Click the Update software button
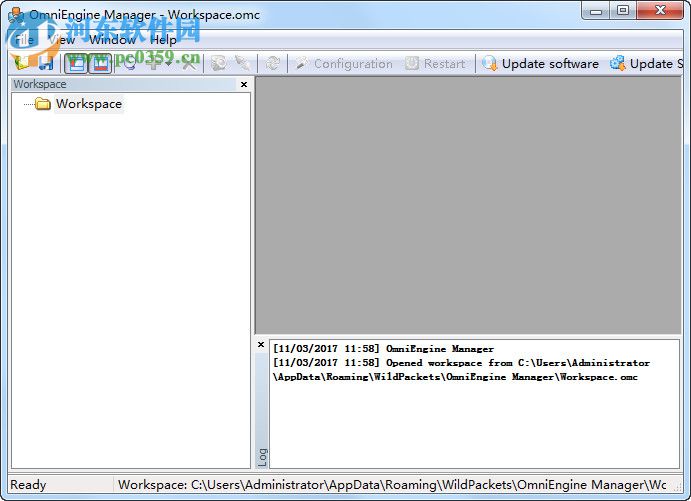This screenshot has width=691, height=501. [x=540, y=64]
